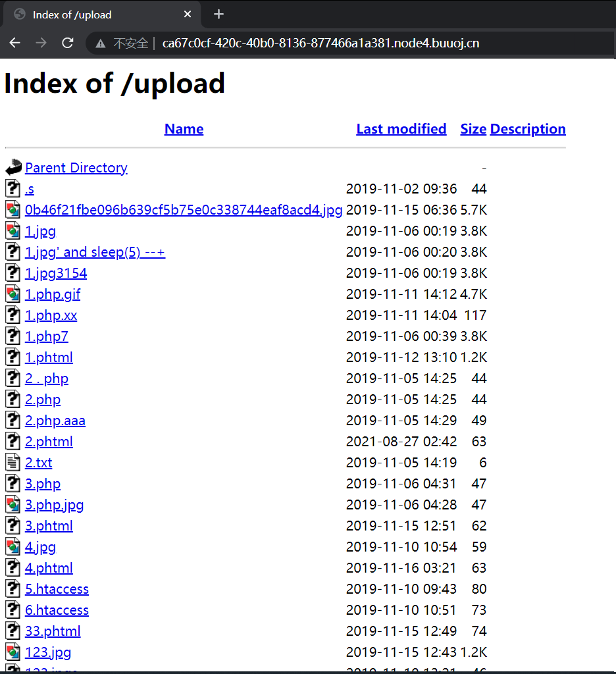
Task: Open the 2.phtml file link
Action: click(x=49, y=442)
